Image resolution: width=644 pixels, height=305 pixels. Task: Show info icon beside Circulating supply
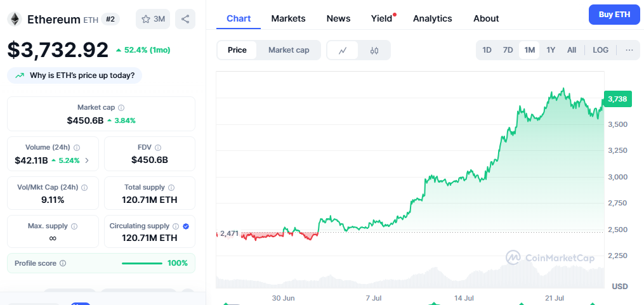pyautogui.click(x=176, y=226)
